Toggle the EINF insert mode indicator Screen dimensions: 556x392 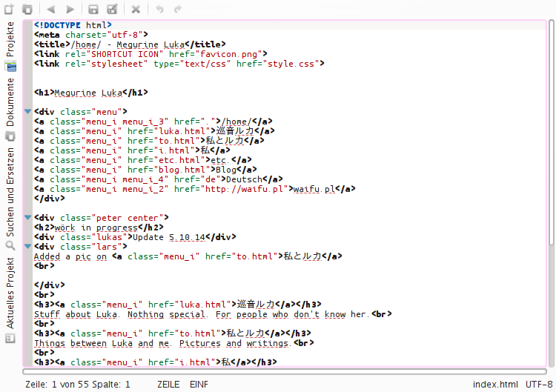click(199, 385)
